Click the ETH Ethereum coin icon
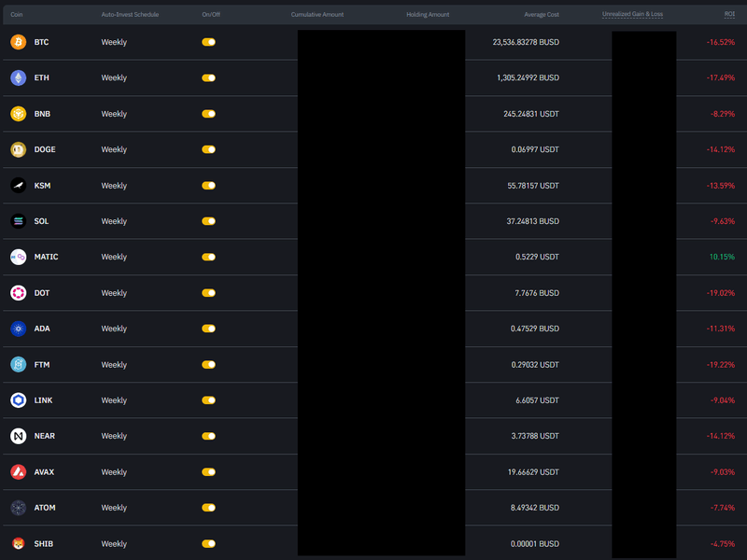 point(18,77)
